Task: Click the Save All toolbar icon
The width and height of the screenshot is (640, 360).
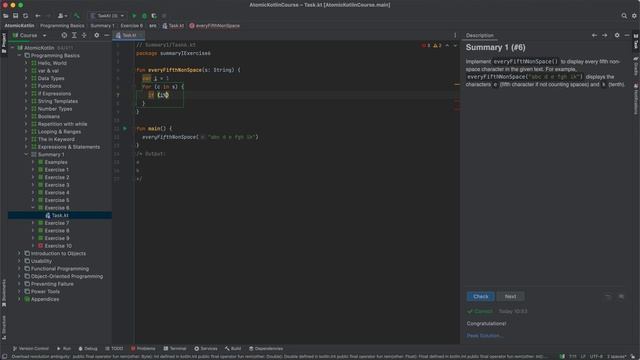Action: pos(16,16)
